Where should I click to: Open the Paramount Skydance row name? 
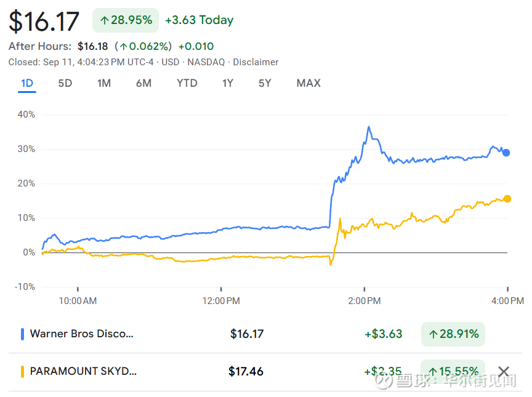84,371
